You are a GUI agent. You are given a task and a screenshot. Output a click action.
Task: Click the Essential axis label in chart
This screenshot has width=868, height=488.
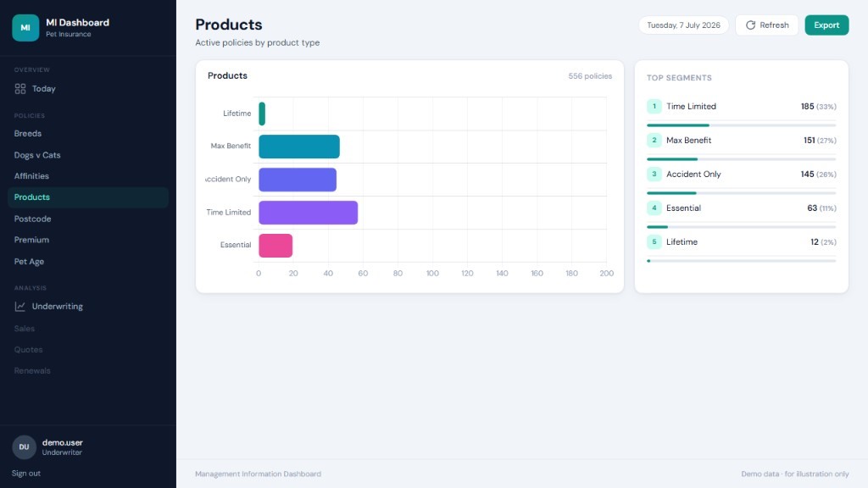(236, 245)
